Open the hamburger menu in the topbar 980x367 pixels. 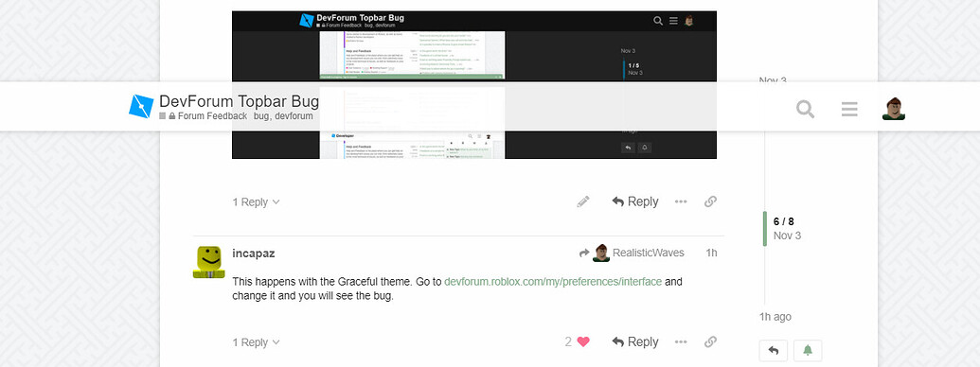(849, 109)
